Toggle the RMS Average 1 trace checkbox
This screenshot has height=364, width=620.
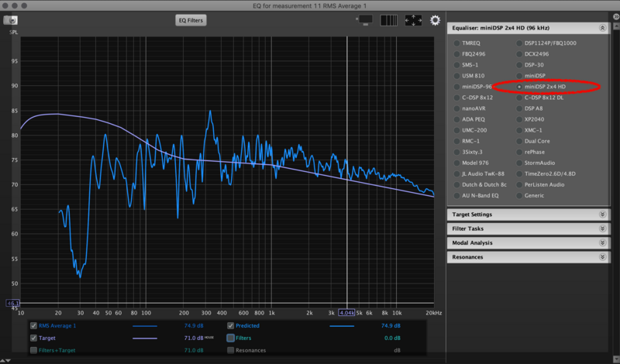coord(33,327)
